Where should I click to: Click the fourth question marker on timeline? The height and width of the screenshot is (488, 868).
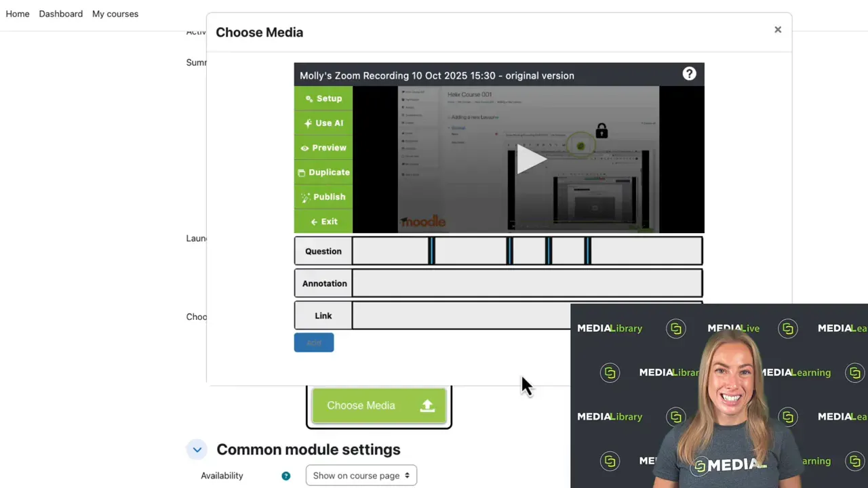coord(589,251)
